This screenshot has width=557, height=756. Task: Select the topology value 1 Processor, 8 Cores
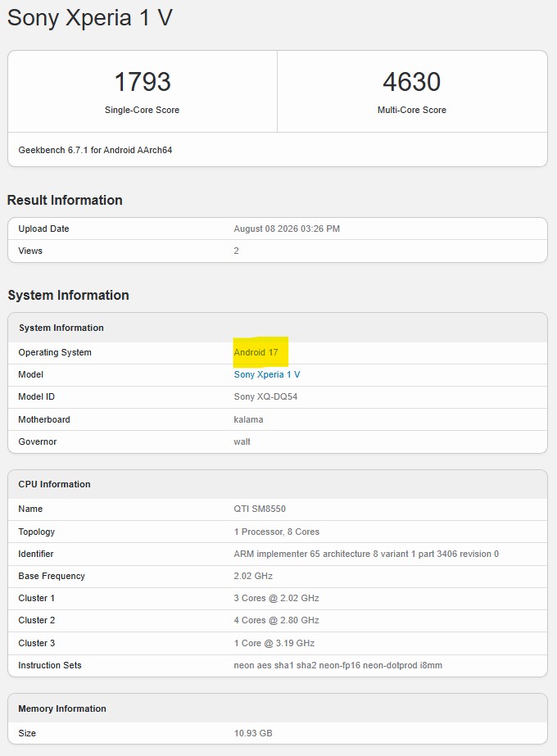(x=276, y=532)
